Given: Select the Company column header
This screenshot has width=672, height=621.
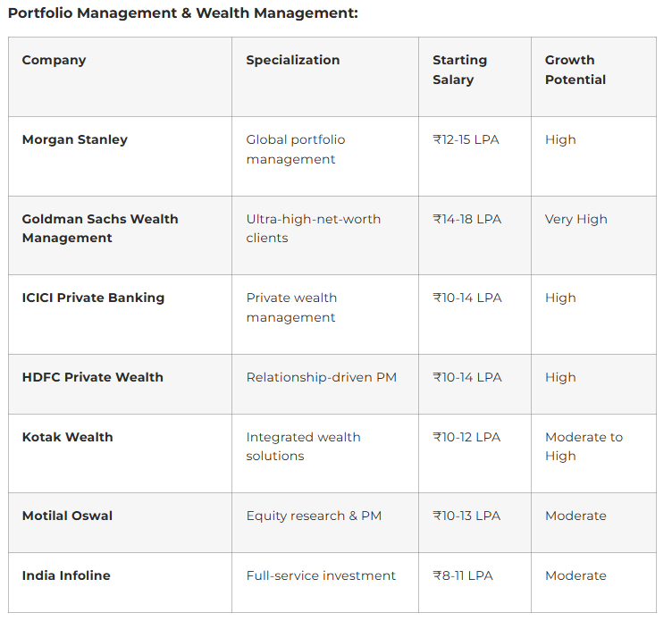Looking at the screenshot, I should [x=55, y=60].
